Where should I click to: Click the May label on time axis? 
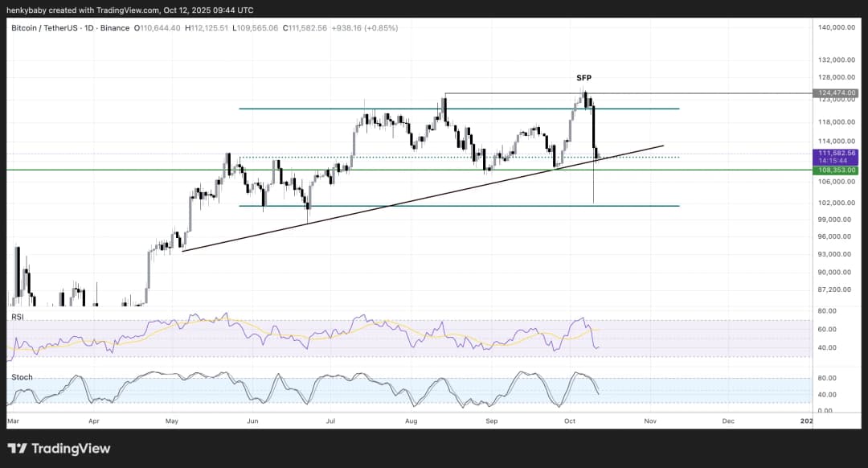171,421
